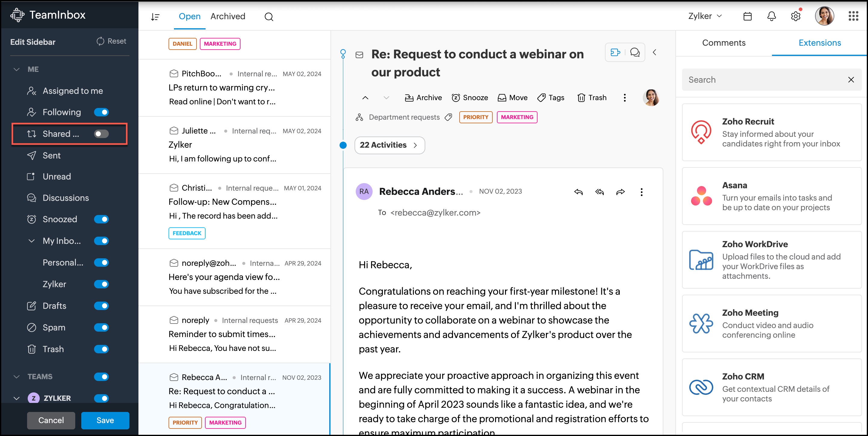Enable the Shared sidebar toggle
The height and width of the screenshot is (436, 868).
101,134
